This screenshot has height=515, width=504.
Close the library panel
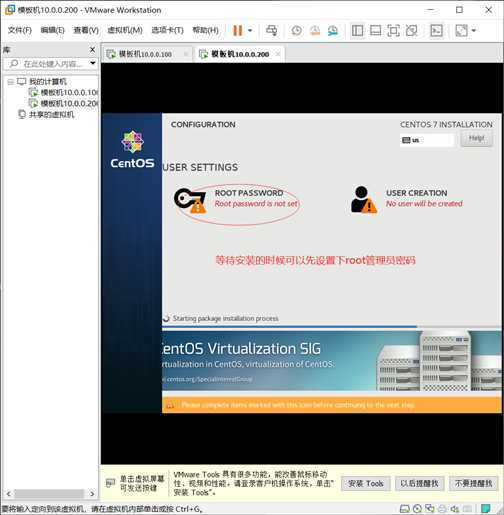click(93, 50)
